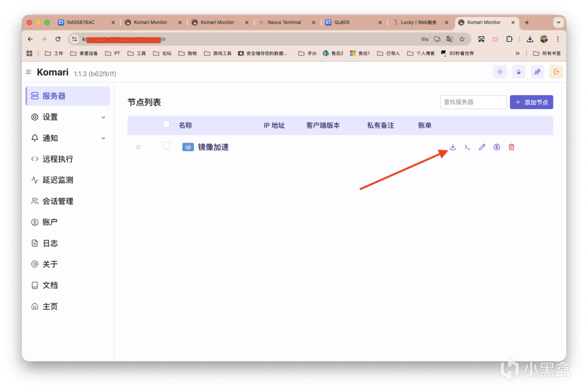Show more bookmarks via double chevron
This screenshot has width=588, height=390.
pos(518,53)
